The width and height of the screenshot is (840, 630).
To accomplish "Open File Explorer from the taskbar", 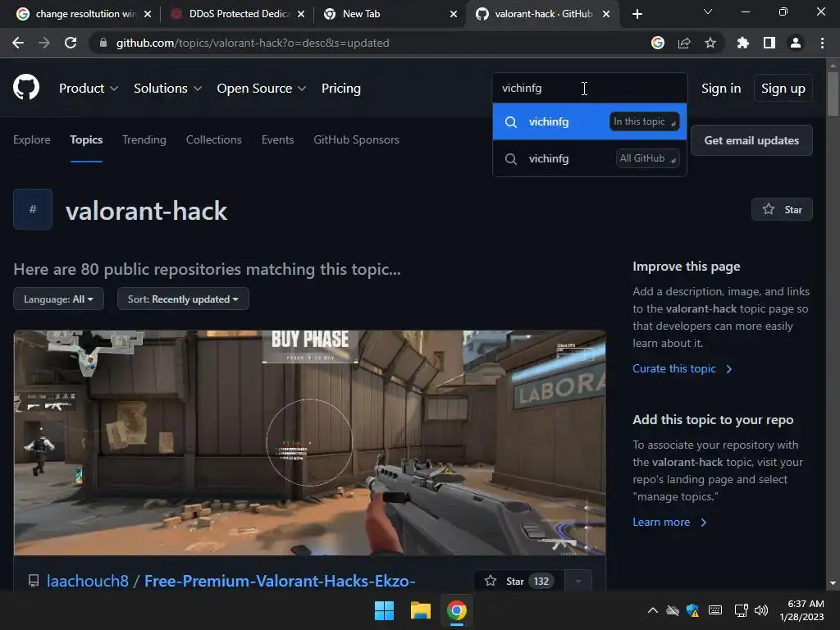I will tap(421, 610).
